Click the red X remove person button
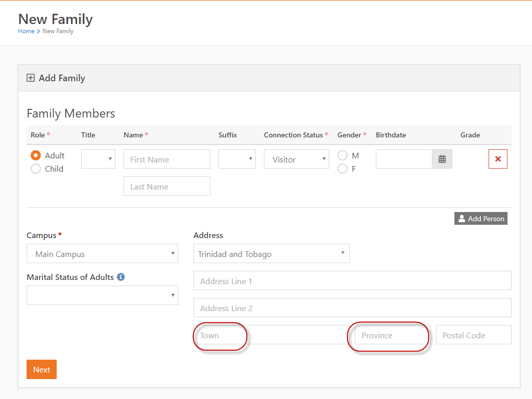Screen dimensions: 532x399 pos(498,159)
